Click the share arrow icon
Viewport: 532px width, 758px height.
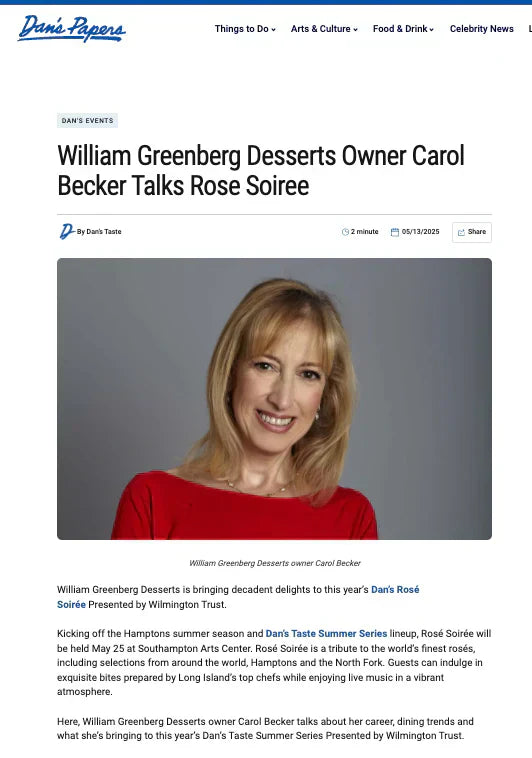coord(461,232)
